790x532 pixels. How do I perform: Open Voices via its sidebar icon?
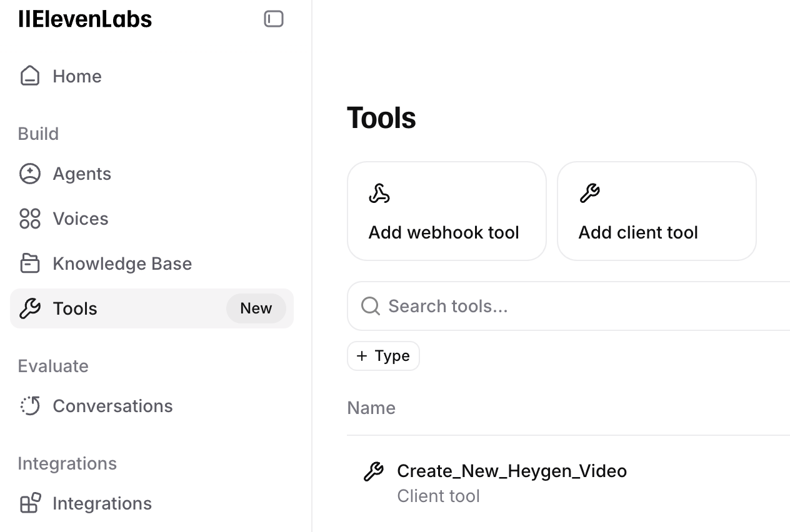click(29, 218)
